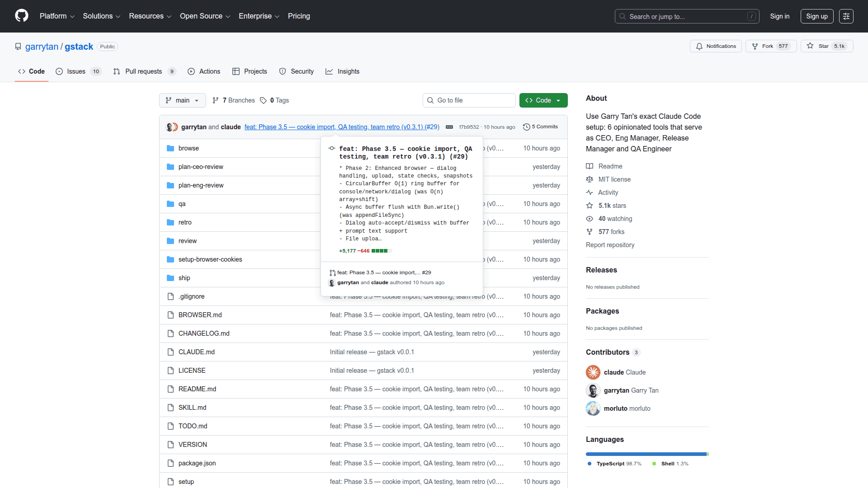This screenshot has width=868, height=488.
Task: Open the 5 Commits history
Action: [540, 127]
